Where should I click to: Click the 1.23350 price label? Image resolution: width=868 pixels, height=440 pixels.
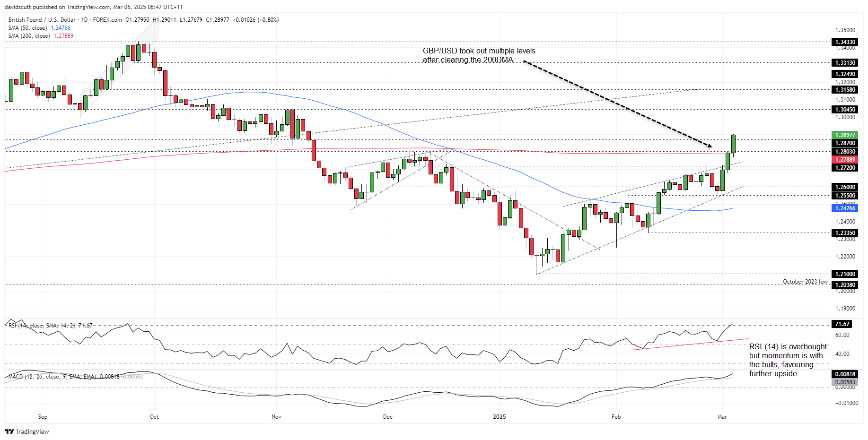click(x=845, y=233)
